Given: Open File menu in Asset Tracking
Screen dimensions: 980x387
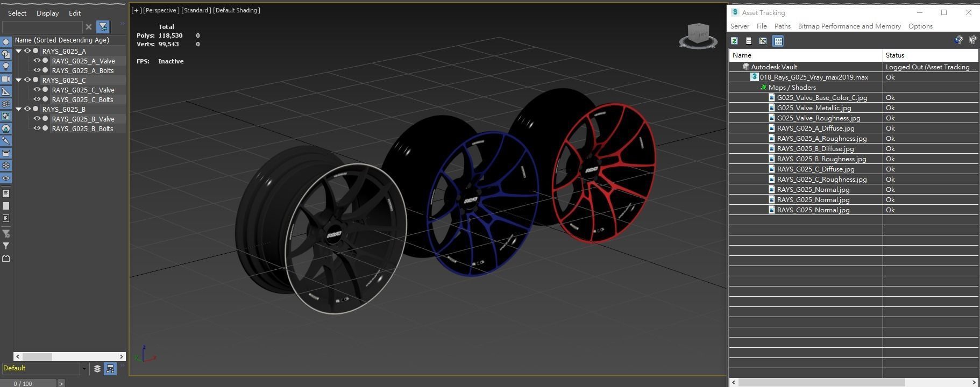Looking at the screenshot, I should 762,26.
